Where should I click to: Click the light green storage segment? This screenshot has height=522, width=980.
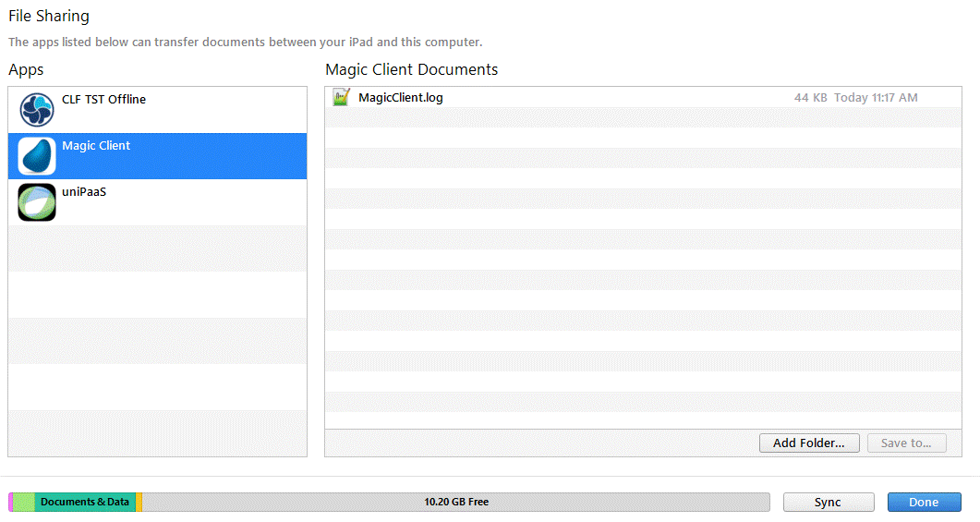click(24, 502)
